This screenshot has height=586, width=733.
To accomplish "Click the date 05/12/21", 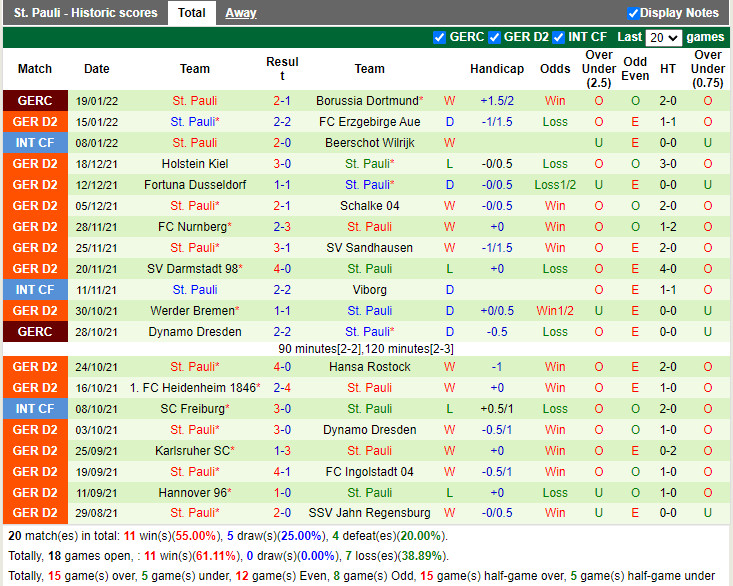I will (97, 206).
